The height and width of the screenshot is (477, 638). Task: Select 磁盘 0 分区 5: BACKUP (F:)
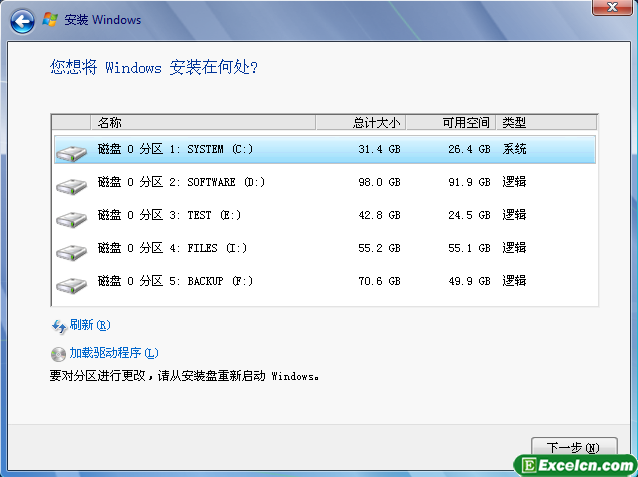[325, 281]
